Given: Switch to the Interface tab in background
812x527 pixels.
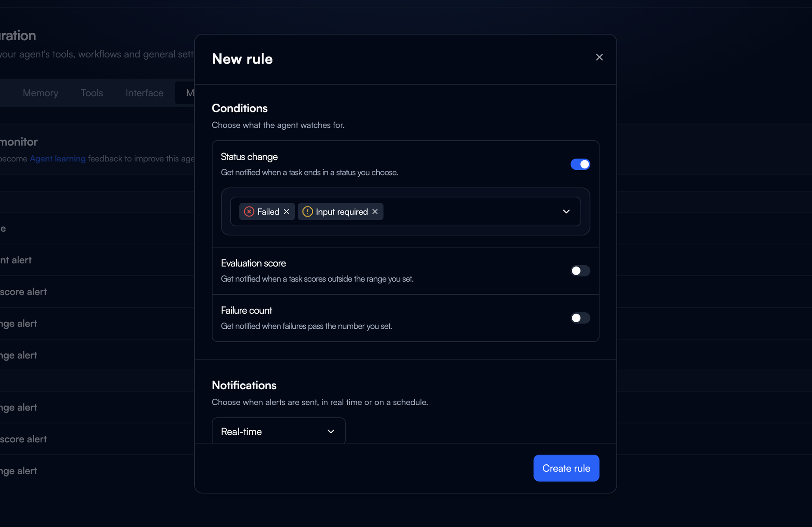Looking at the screenshot, I should (145, 93).
